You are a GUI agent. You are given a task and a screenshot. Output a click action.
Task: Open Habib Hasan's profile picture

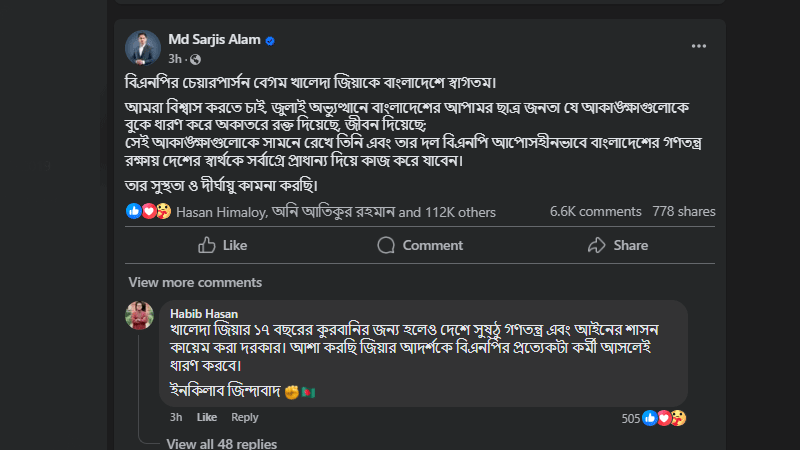[139, 315]
